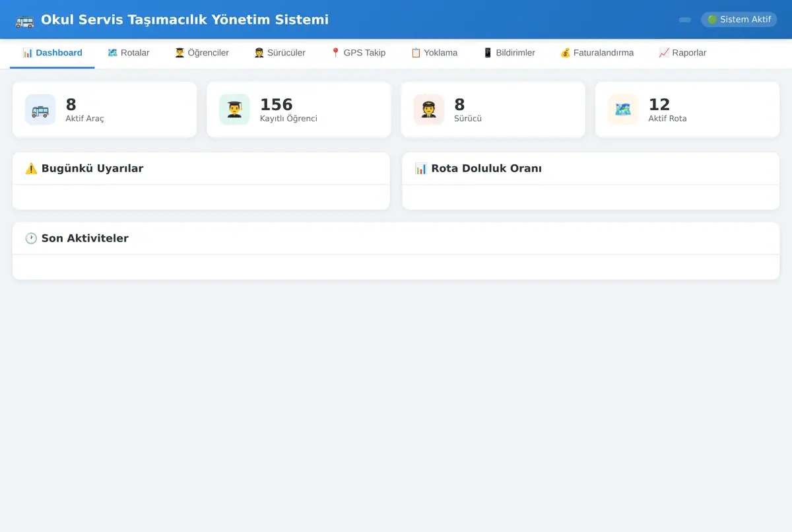Click the map icon in the Aktif Rota card

click(623, 110)
